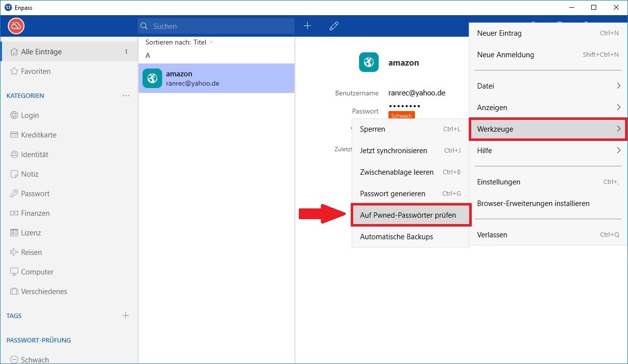Open Einstellungen from the menu
Screen dimensions: 628x364
[549, 182]
